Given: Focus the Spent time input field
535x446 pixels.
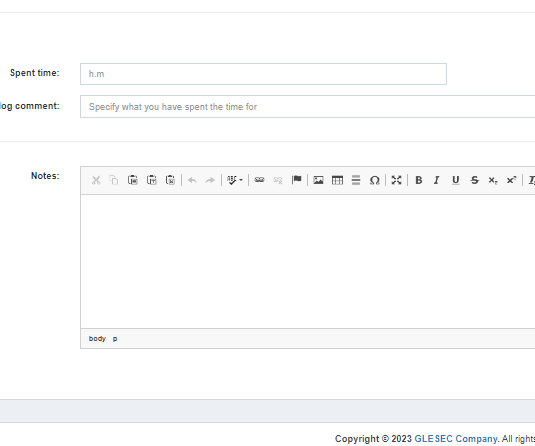Looking at the screenshot, I should click(263, 74).
